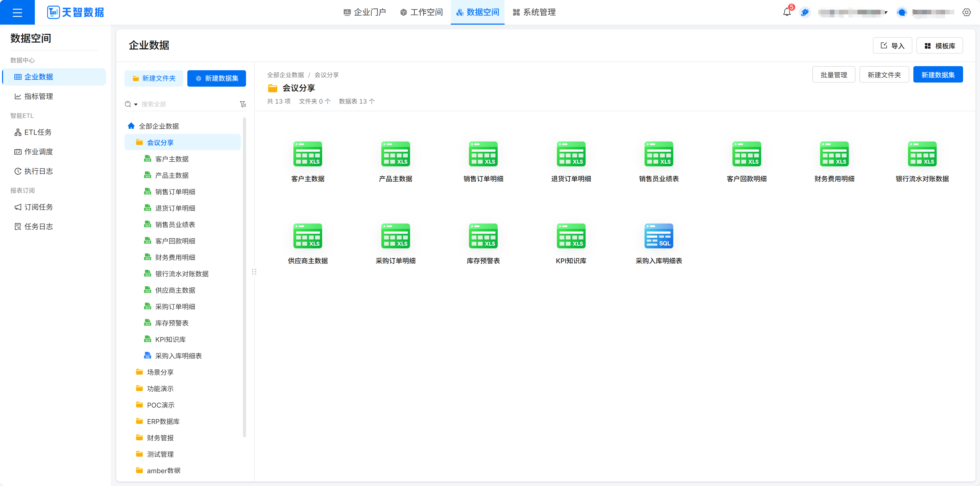980x486 pixels.
Task: Open the 客户回款明细 XLS dataset icon
Action: tap(747, 154)
